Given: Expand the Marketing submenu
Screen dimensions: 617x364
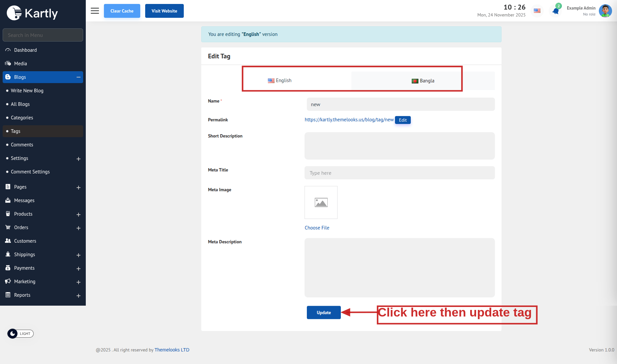Looking at the screenshot, I should point(79,282).
